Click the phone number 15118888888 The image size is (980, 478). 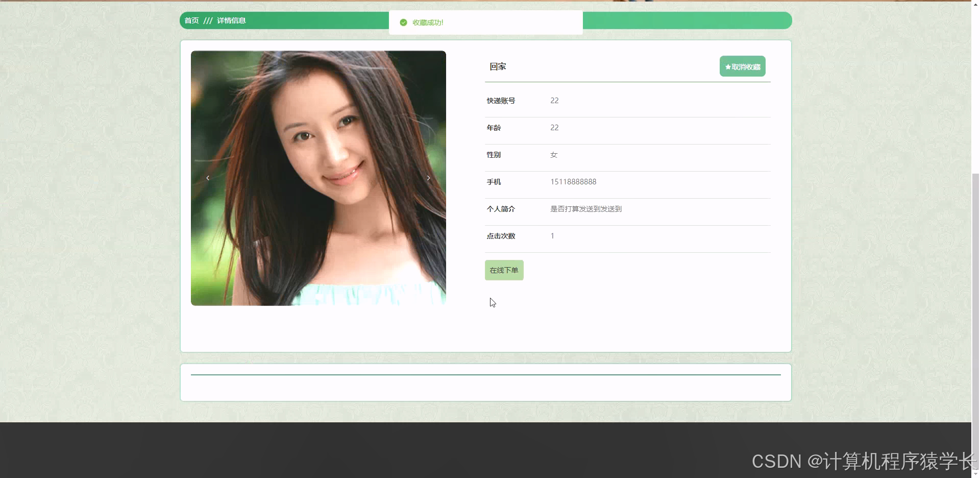[x=573, y=181]
